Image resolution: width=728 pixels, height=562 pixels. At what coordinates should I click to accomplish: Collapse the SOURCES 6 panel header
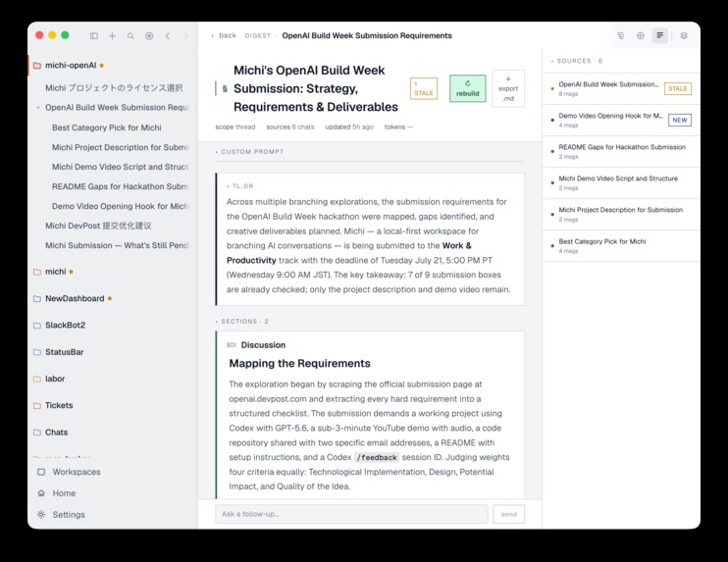[576, 61]
